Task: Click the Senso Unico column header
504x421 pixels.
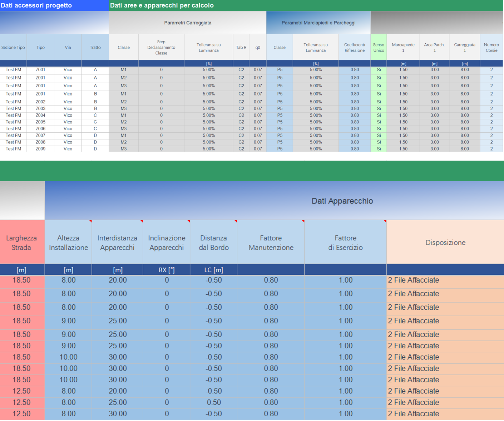Action: click(379, 48)
